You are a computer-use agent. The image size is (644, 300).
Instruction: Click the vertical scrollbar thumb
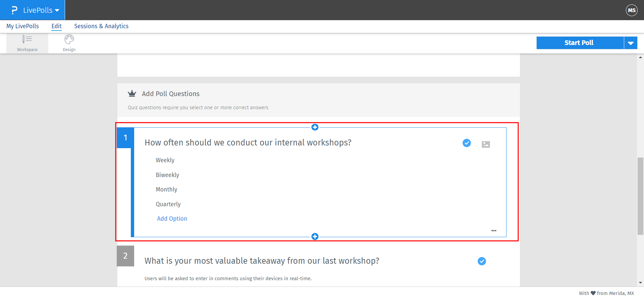point(640,196)
